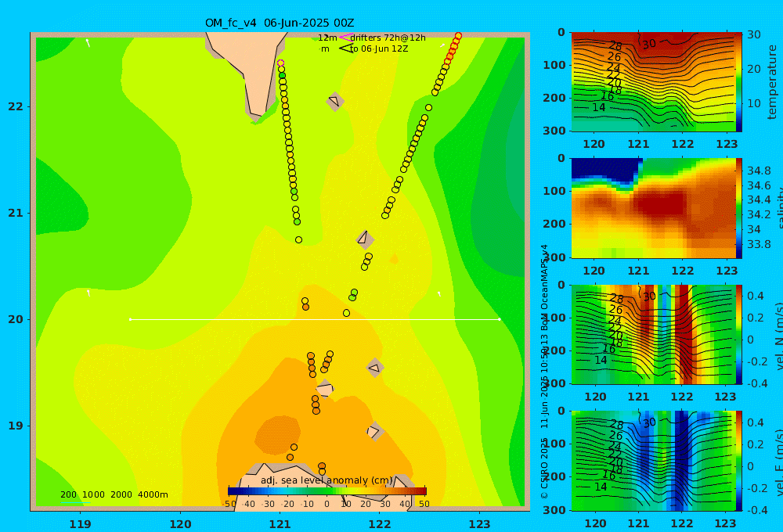
Task: Click the west endpoint of the white section line
Action: click(x=130, y=319)
